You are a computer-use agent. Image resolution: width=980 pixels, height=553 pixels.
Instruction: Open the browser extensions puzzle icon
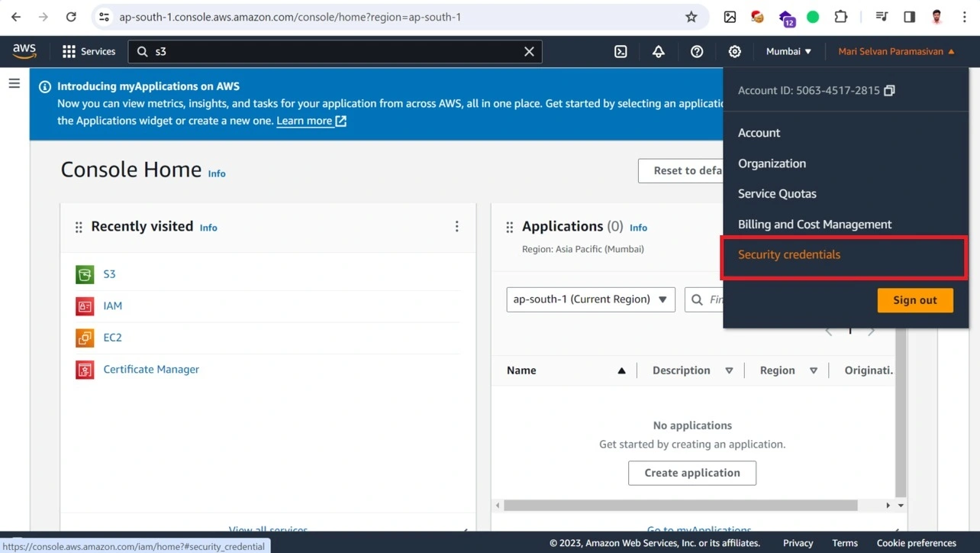coord(841,17)
